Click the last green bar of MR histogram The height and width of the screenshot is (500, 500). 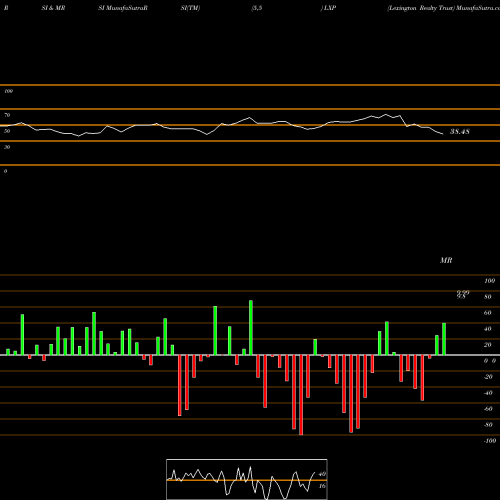pyautogui.click(x=444, y=339)
